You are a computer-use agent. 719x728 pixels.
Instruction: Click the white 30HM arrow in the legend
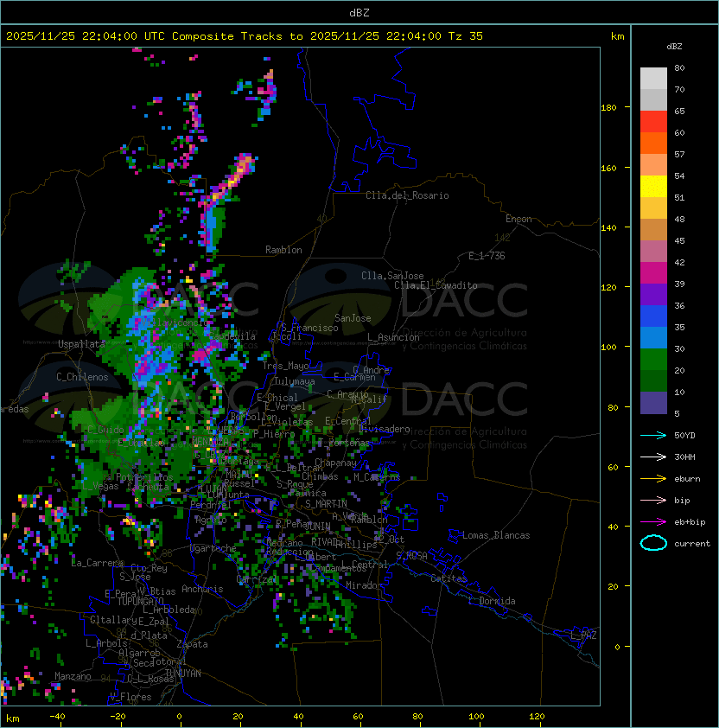click(653, 457)
